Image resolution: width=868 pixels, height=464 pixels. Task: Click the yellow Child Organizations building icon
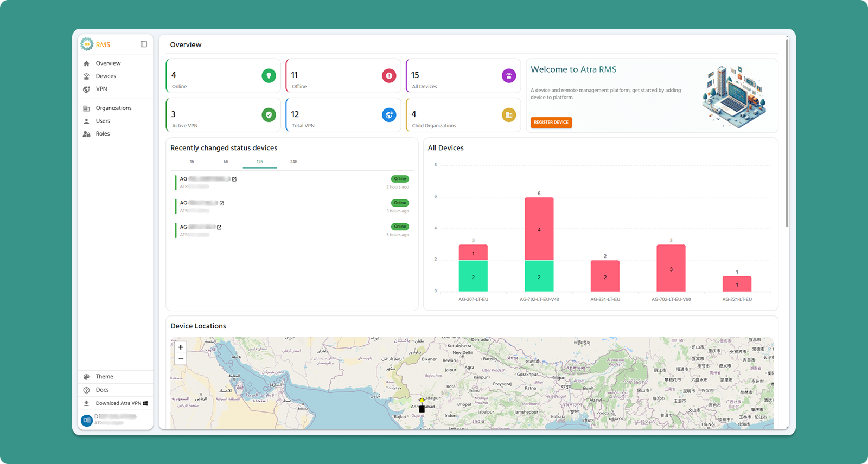(x=509, y=115)
